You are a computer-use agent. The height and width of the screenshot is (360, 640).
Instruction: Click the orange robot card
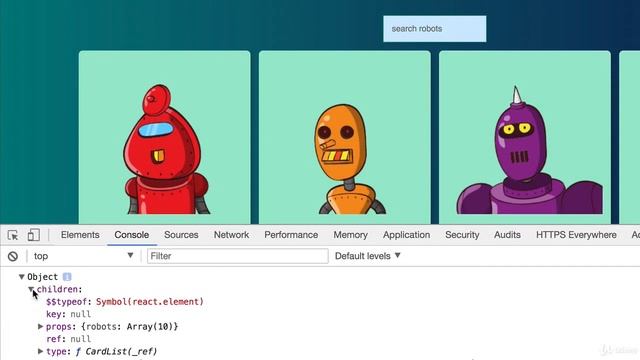pyautogui.click(x=344, y=137)
